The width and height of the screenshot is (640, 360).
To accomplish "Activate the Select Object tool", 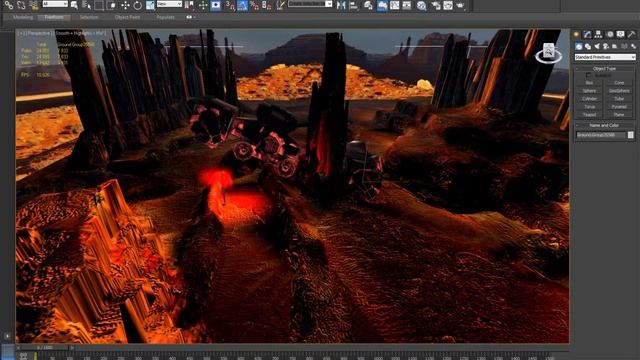I will coord(74,5).
